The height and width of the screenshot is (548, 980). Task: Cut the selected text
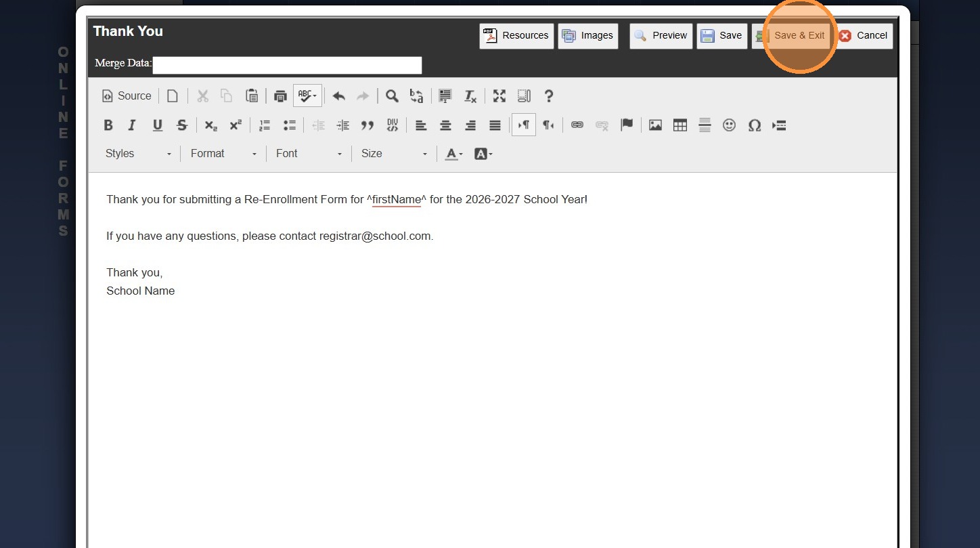202,96
